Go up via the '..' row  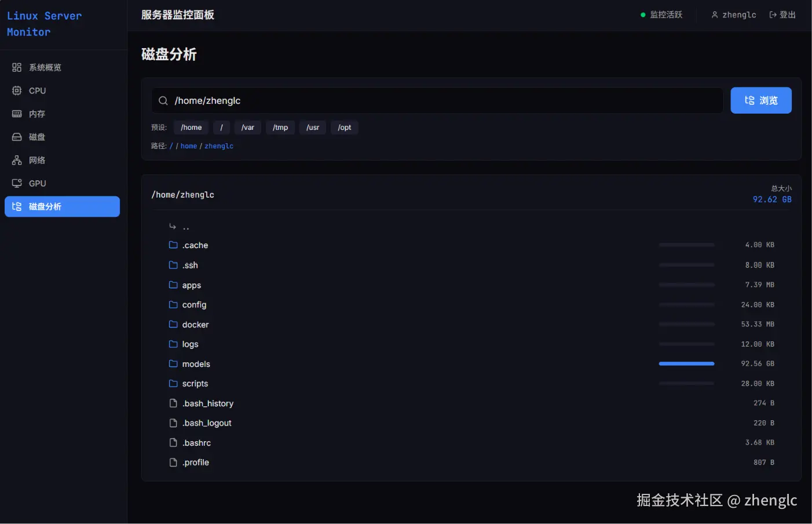point(471,227)
